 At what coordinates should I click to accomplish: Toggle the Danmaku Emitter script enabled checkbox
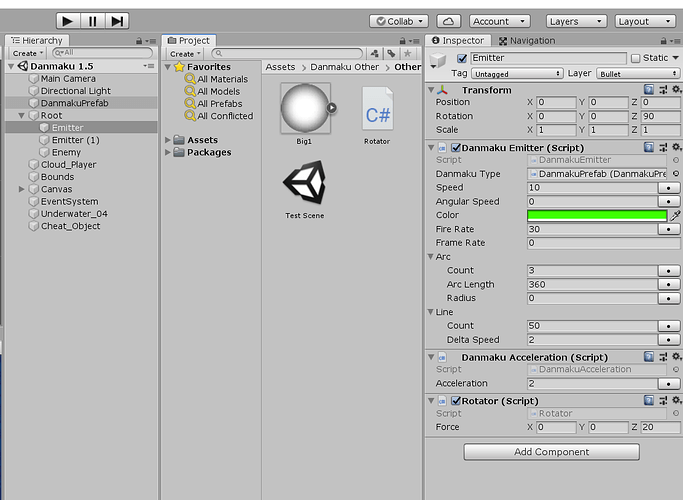click(456, 148)
